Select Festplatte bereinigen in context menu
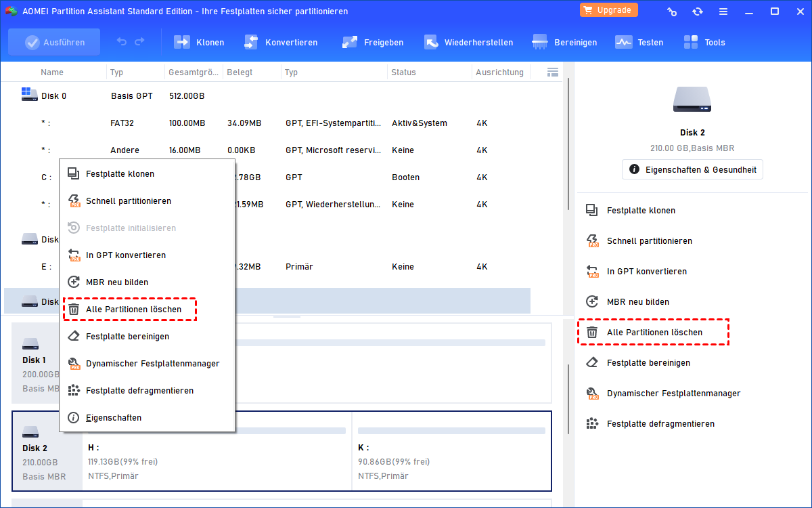812x508 pixels. click(147, 337)
